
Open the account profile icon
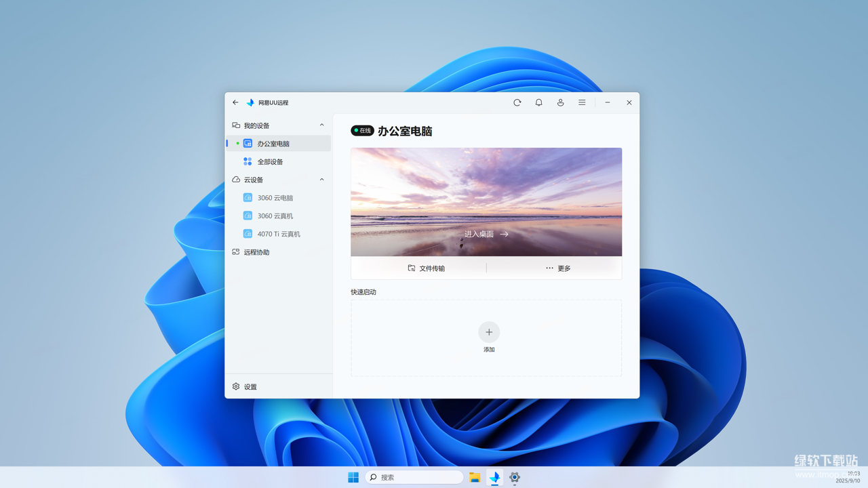point(560,102)
